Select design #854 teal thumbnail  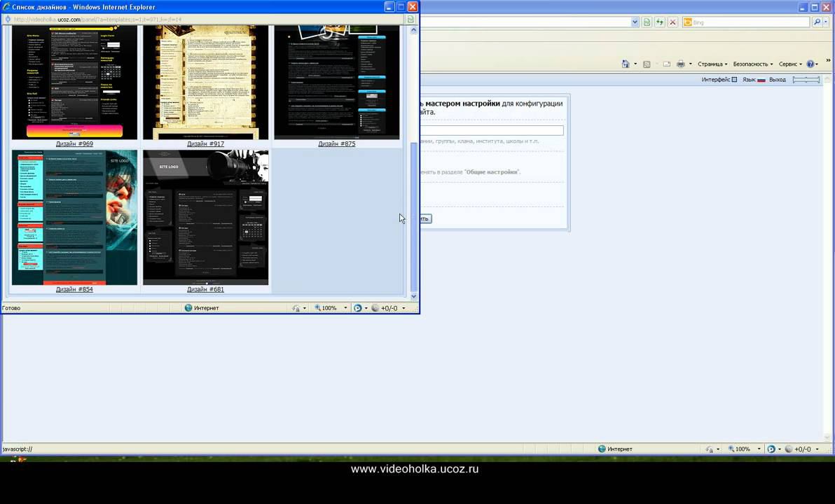(74, 217)
